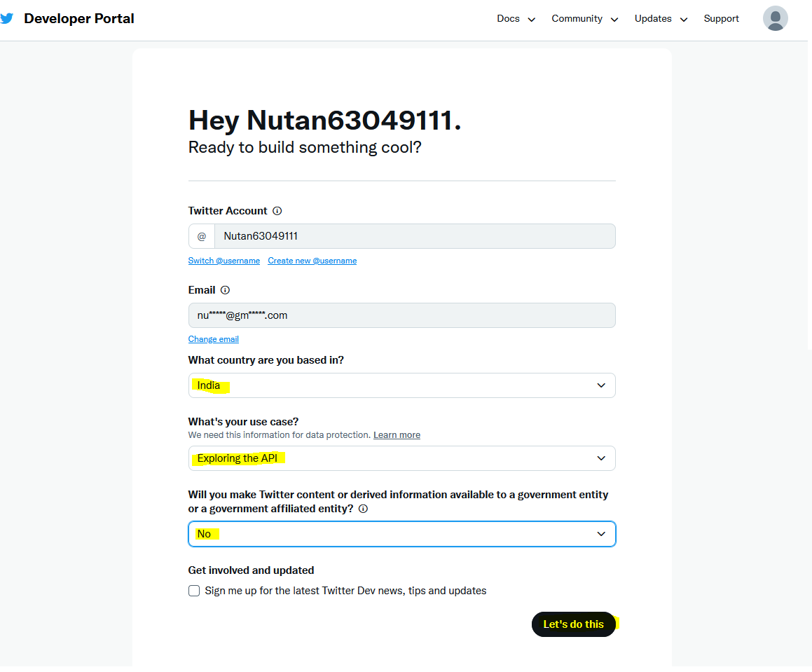Viewport: 812px width, 672px height.
Task: Click "What's your use case?" label
Action: tap(243, 422)
